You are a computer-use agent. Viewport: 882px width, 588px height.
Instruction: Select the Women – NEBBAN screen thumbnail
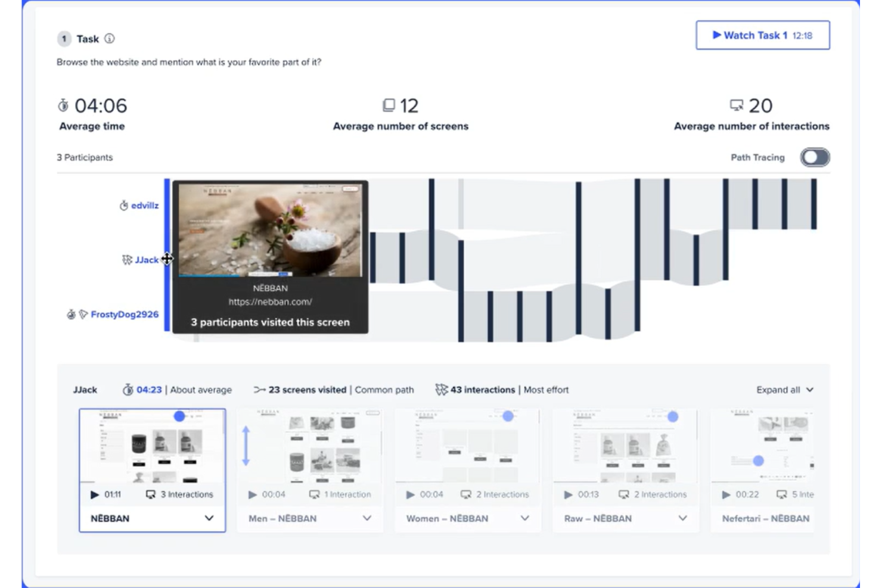tap(468, 446)
